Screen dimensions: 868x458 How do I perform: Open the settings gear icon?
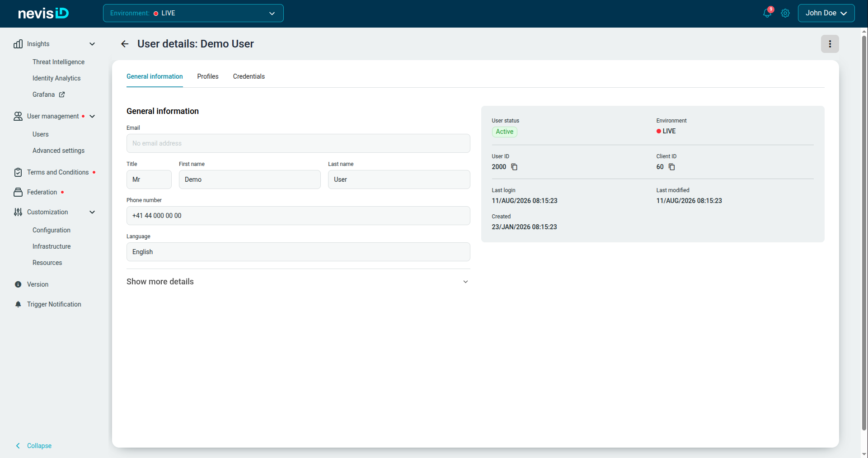785,13
